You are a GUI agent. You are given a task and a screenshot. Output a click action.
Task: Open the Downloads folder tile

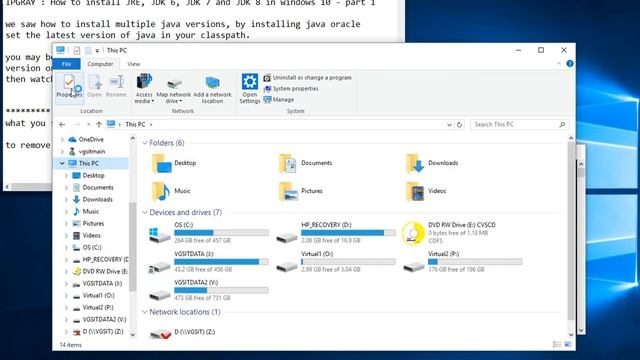click(432, 163)
